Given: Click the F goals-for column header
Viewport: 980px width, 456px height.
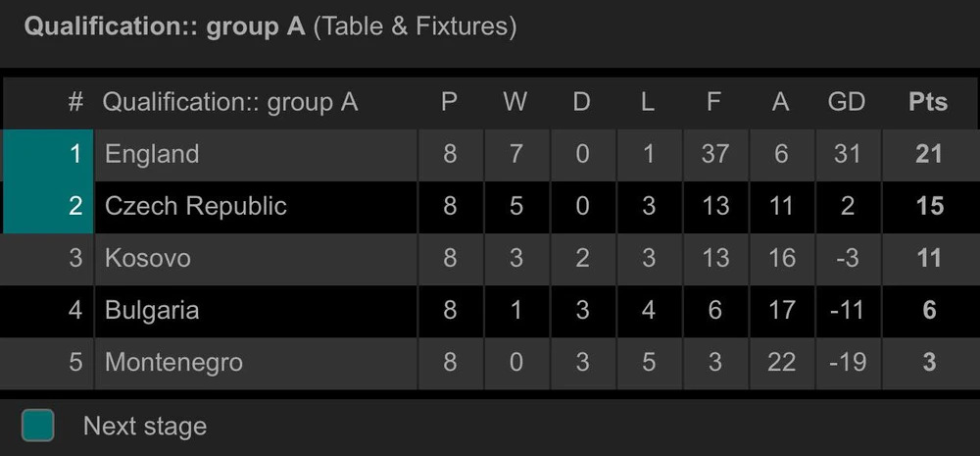Looking at the screenshot, I should pos(714,102).
